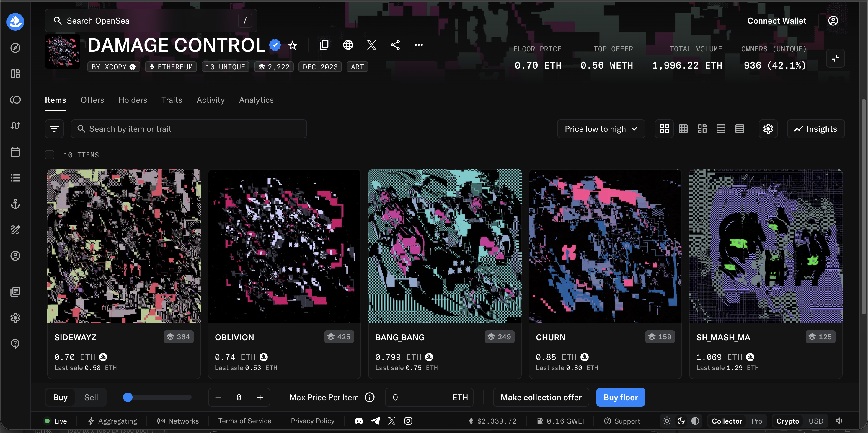Click the Search by item or trait field
The height and width of the screenshot is (433, 868).
coord(189,128)
